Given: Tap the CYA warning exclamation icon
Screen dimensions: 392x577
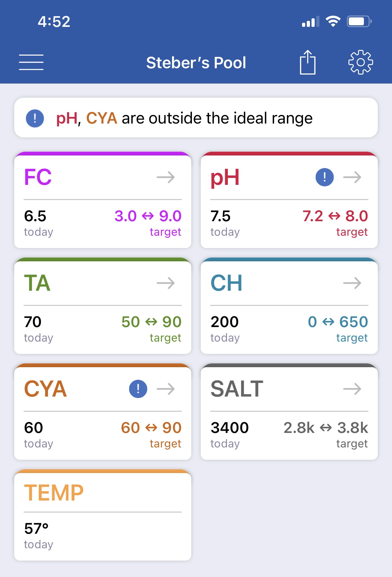Looking at the screenshot, I should coord(138,389).
